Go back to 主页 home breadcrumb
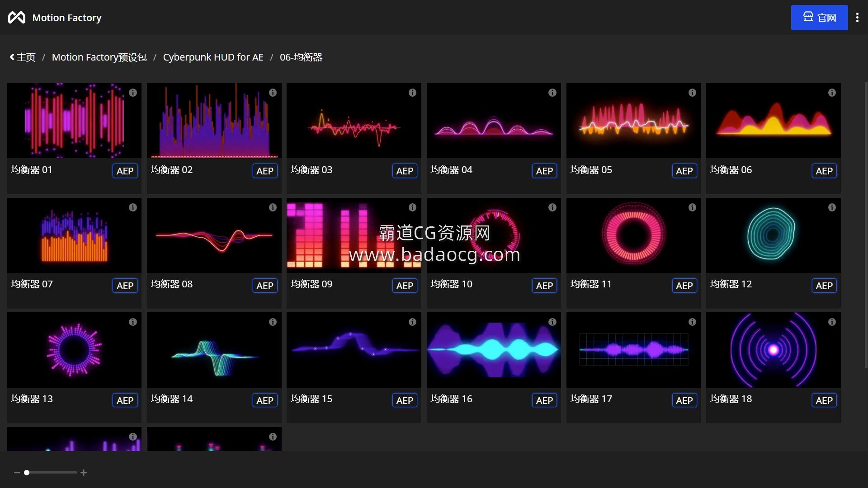 23,57
